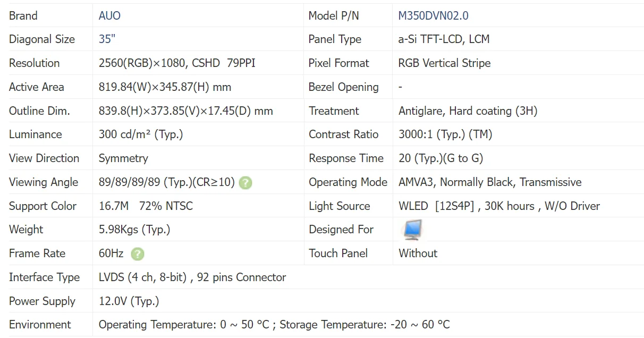Image resolution: width=644 pixels, height=338 pixels.
Task: Click the Outline Dim. measurement text
Action: click(x=186, y=111)
